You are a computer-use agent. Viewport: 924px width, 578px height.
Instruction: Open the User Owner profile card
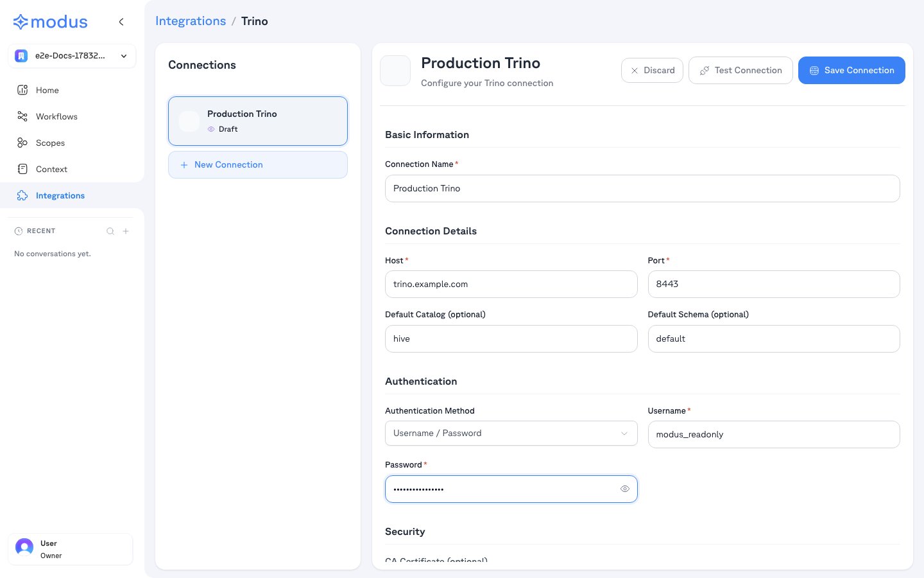point(71,549)
